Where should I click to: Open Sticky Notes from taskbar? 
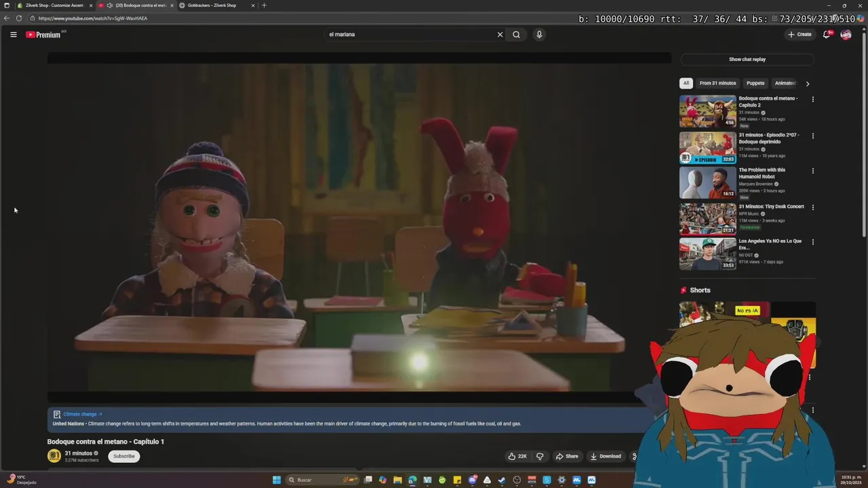coord(457,480)
